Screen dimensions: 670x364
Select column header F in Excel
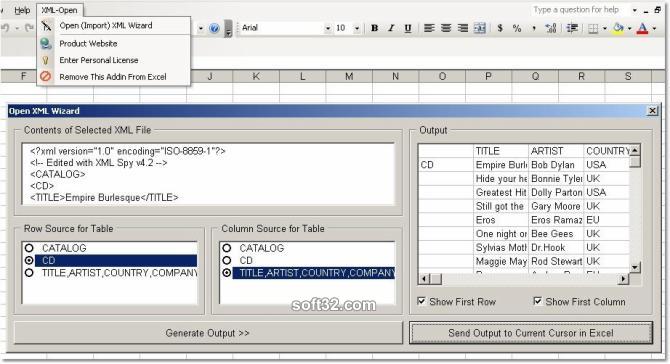click(24, 76)
